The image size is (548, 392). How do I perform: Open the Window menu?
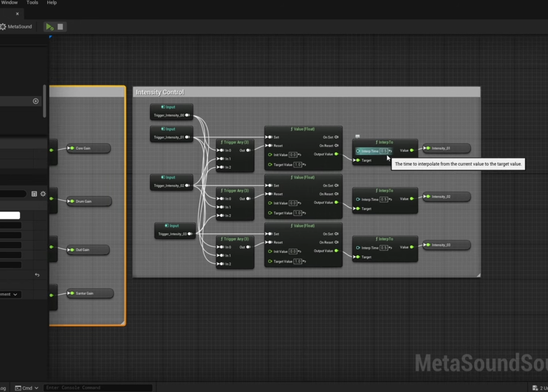10,3
